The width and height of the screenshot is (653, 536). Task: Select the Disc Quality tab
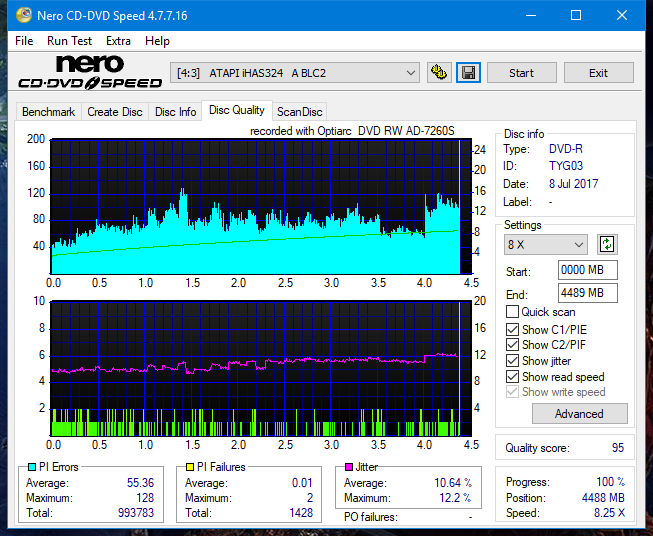[237, 110]
